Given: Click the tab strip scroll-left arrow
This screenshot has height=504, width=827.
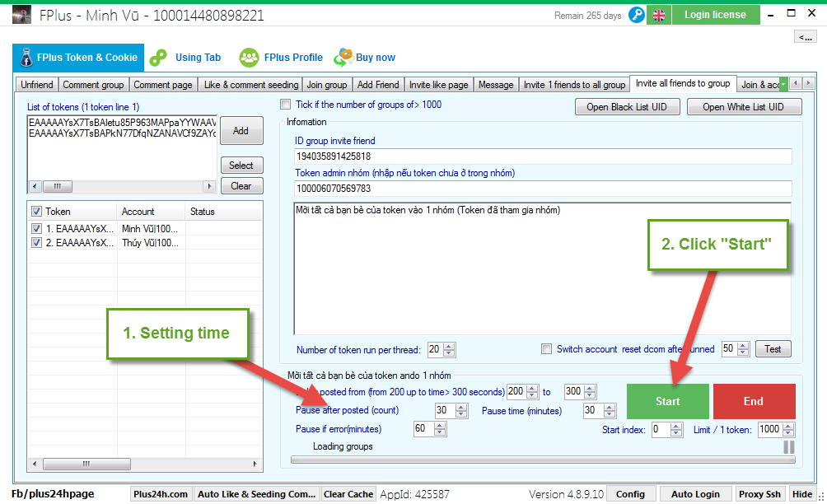Looking at the screenshot, I should click(x=796, y=83).
